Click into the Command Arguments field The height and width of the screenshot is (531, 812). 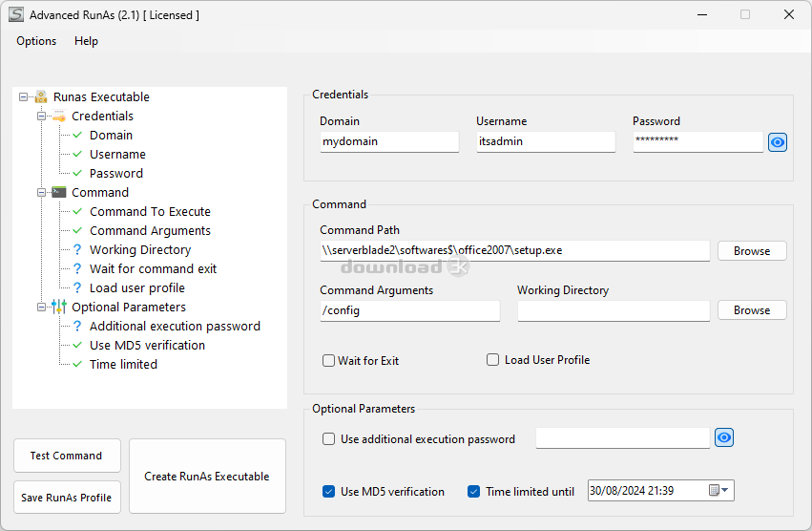click(x=409, y=310)
